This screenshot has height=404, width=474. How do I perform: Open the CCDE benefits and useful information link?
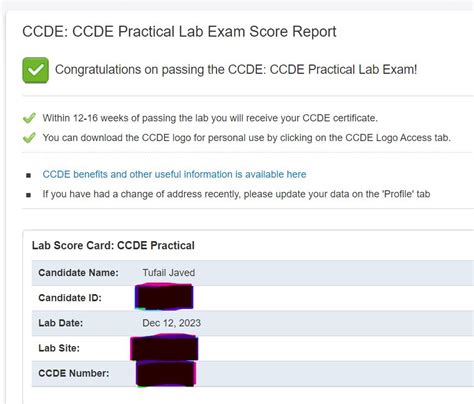click(x=174, y=174)
